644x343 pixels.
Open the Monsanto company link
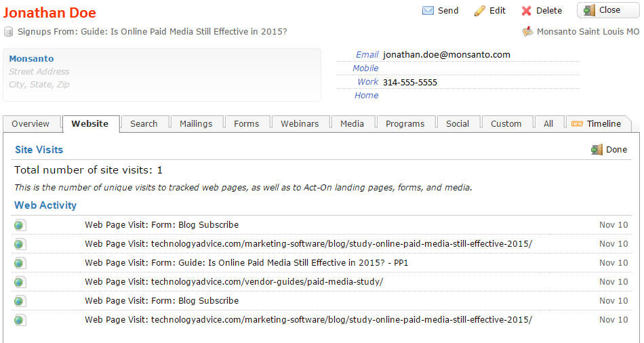pos(31,59)
